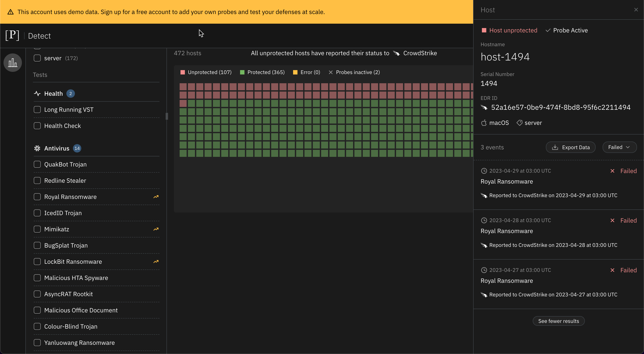
Task: Select Protected (365) legend filter
Action: 262,72
